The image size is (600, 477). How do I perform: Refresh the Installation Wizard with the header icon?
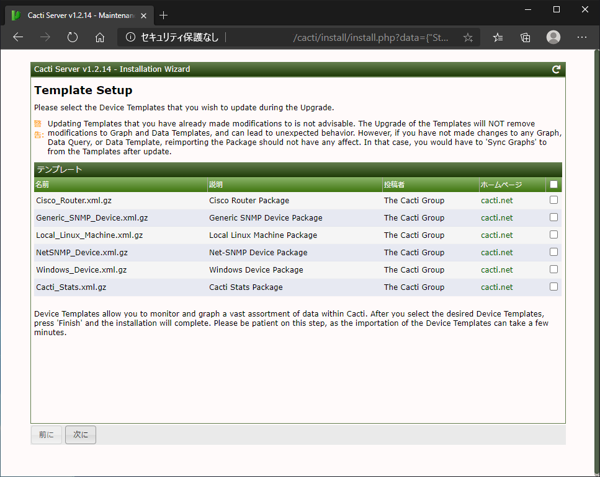(x=556, y=69)
